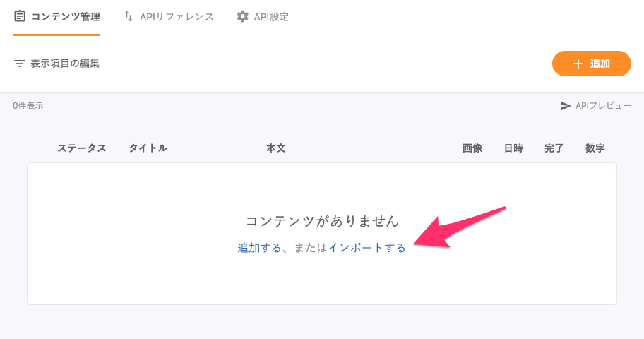Select the 本文 column header
This screenshot has height=339, width=644.
click(x=275, y=148)
